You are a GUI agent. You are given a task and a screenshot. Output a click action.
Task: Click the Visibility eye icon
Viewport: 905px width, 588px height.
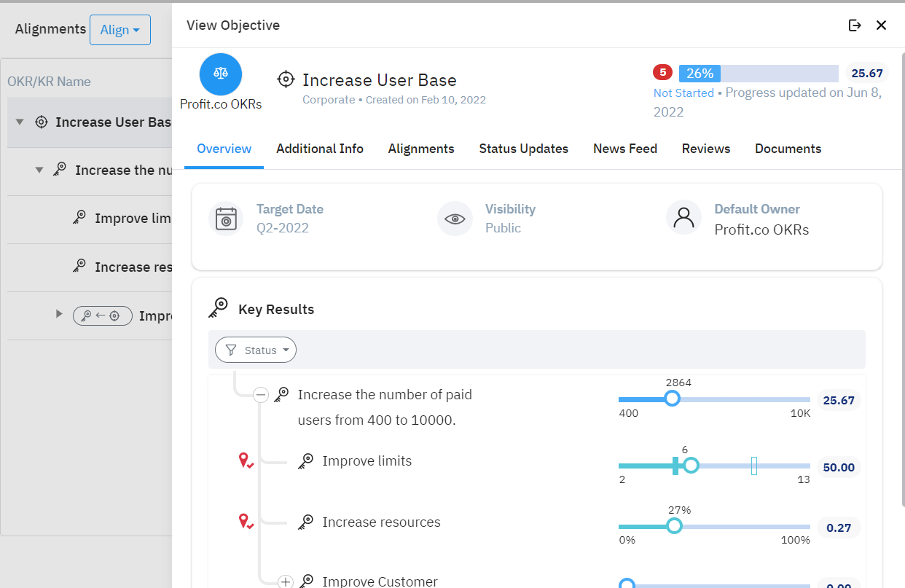pos(455,219)
